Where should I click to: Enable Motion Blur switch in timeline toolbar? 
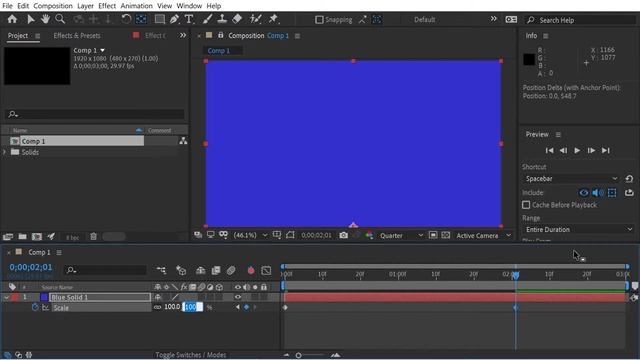231,270
